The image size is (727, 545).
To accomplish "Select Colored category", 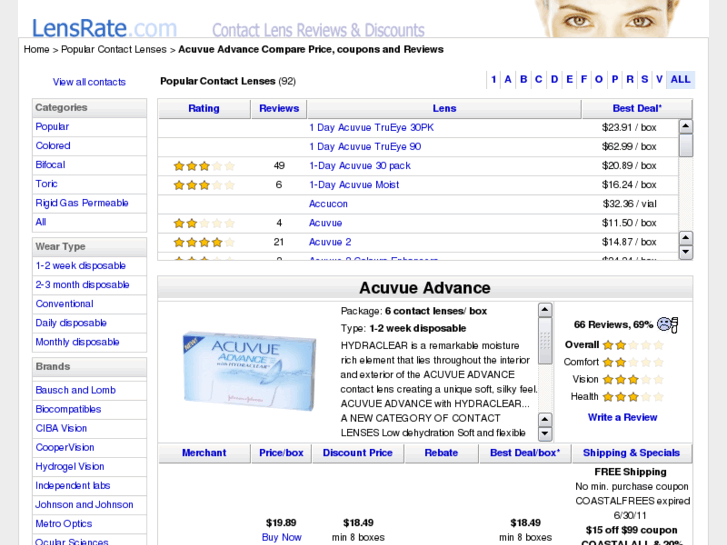I will coord(53,146).
